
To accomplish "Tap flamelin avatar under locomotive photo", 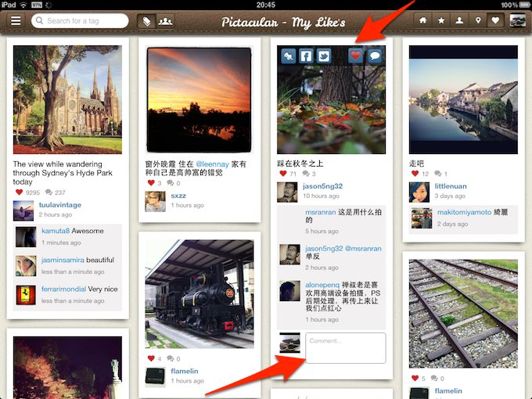I will (x=156, y=377).
